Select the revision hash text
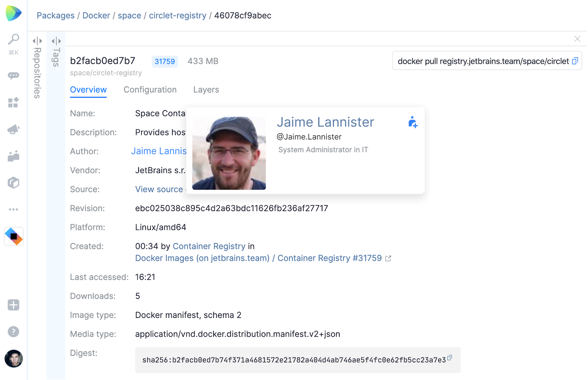Viewport: 588px width, 380px height. click(x=231, y=208)
